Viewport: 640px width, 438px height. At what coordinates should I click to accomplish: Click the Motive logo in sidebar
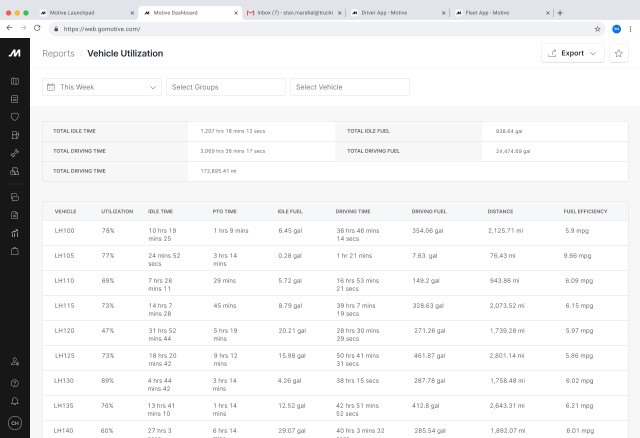pos(14,53)
